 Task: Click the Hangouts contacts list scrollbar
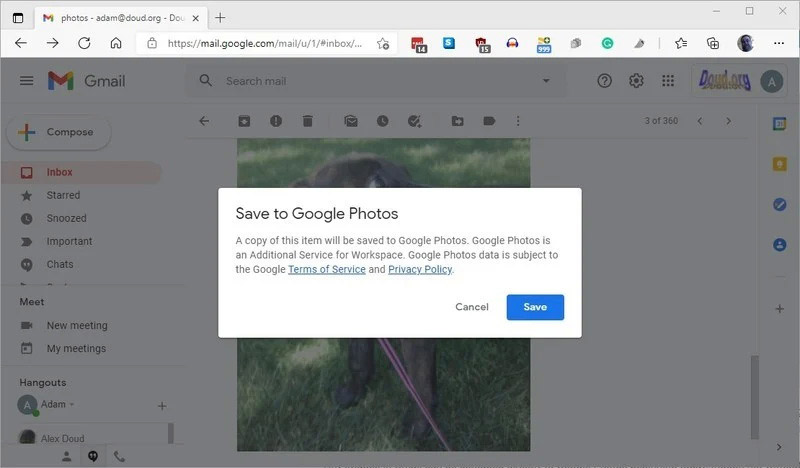tap(170, 433)
